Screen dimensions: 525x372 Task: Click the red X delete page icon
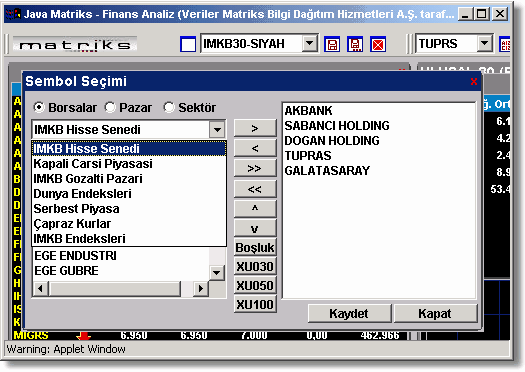tap(378, 44)
